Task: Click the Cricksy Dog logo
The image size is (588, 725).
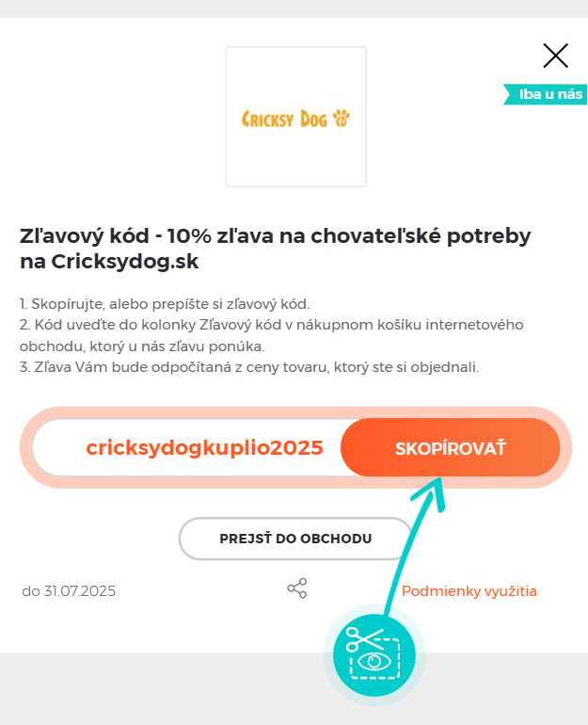Action: click(295, 117)
